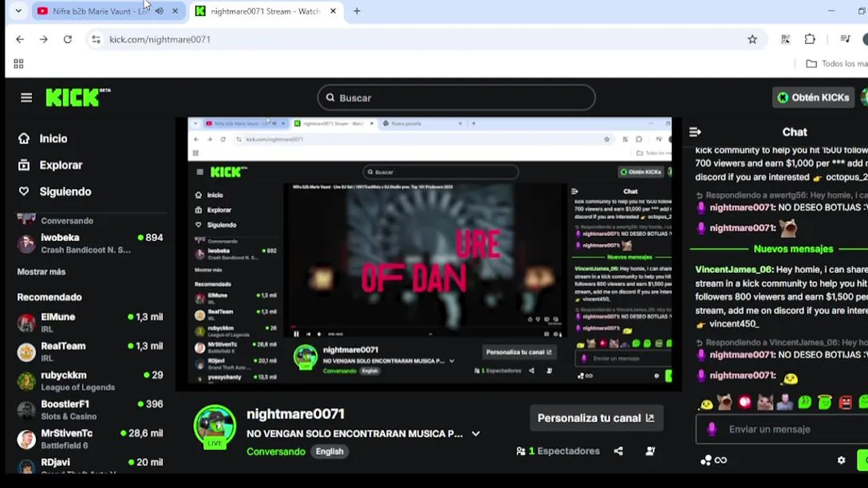Viewport: 868px width, 488px height.
Task: Pause the stream with the play control
Action: 296,333
